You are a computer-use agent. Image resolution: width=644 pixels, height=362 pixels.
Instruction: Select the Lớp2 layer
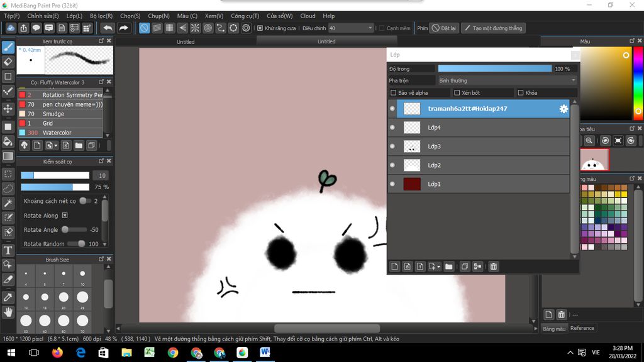[x=479, y=165]
